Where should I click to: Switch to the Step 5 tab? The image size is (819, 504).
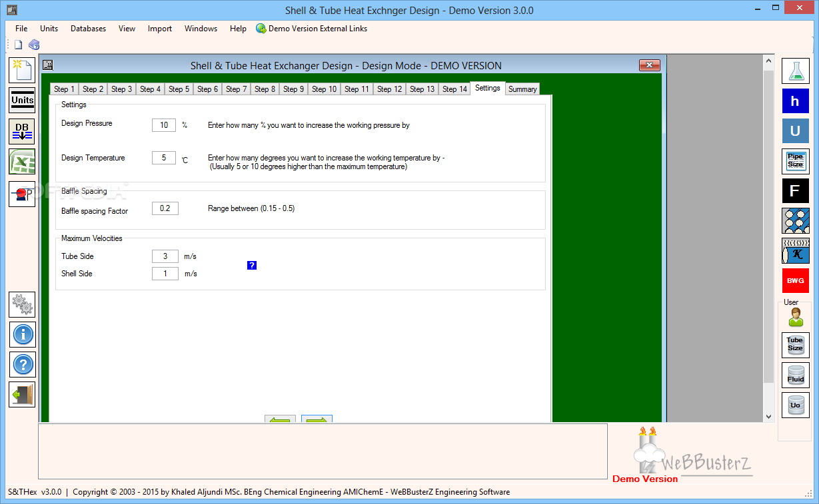click(x=179, y=89)
